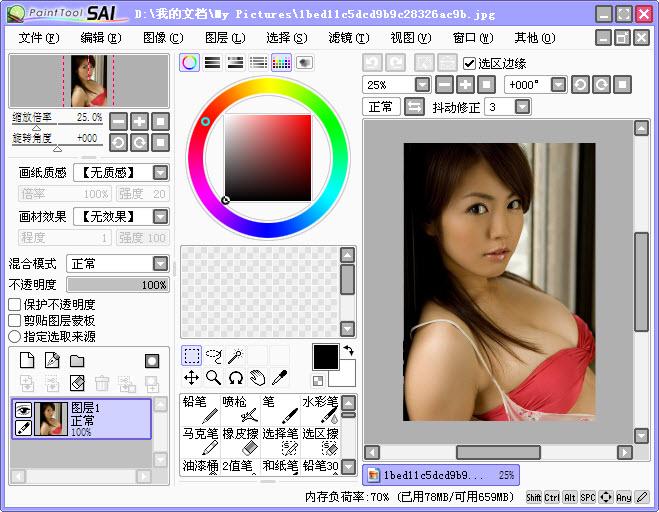The width and height of the screenshot is (659, 512).
Task: Hide 图层1 using the eye icon
Action: coord(23,409)
